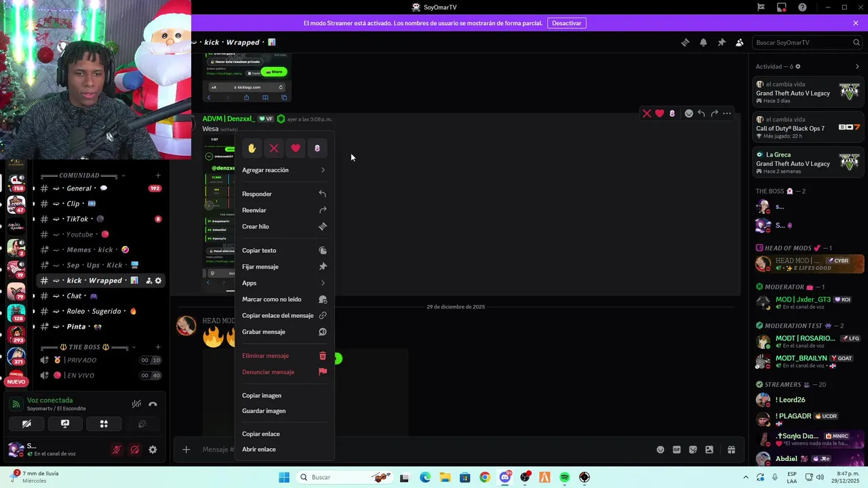Image resolution: width=868 pixels, height=488 pixels.
Task: Select Crear hilo menu entry
Action: coord(285,226)
